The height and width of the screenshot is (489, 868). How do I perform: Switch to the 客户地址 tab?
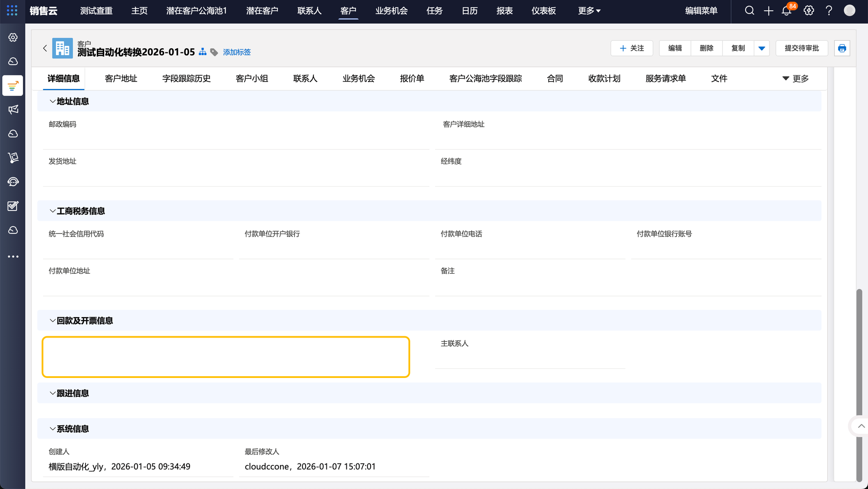click(x=121, y=79)
